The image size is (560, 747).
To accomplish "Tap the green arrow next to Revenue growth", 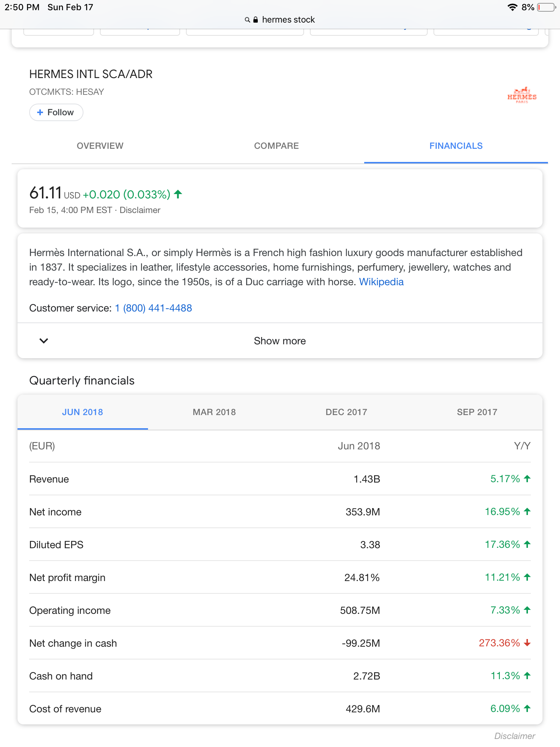I will [527, 479].
